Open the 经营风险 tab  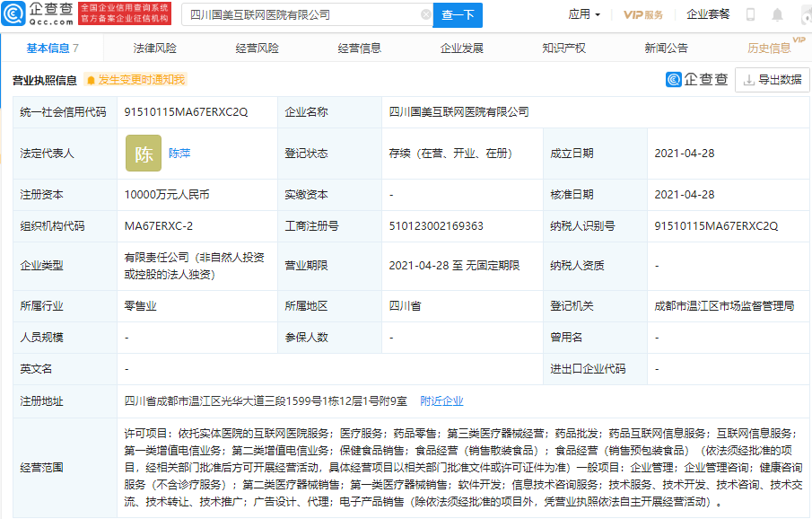pyautogui.click(x=258, y=48)
